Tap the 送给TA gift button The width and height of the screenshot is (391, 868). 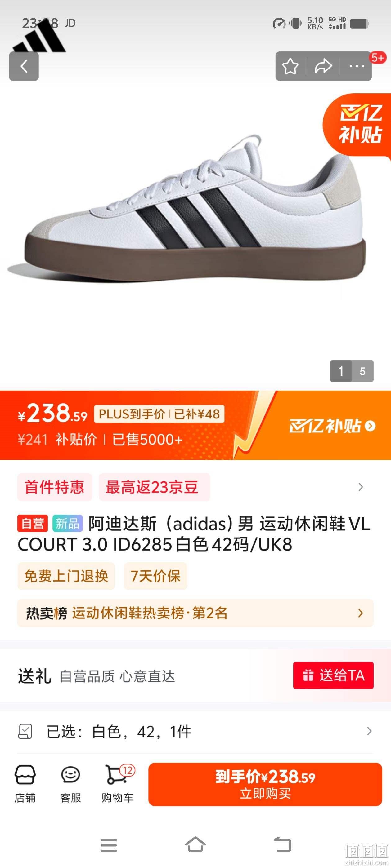333,675
